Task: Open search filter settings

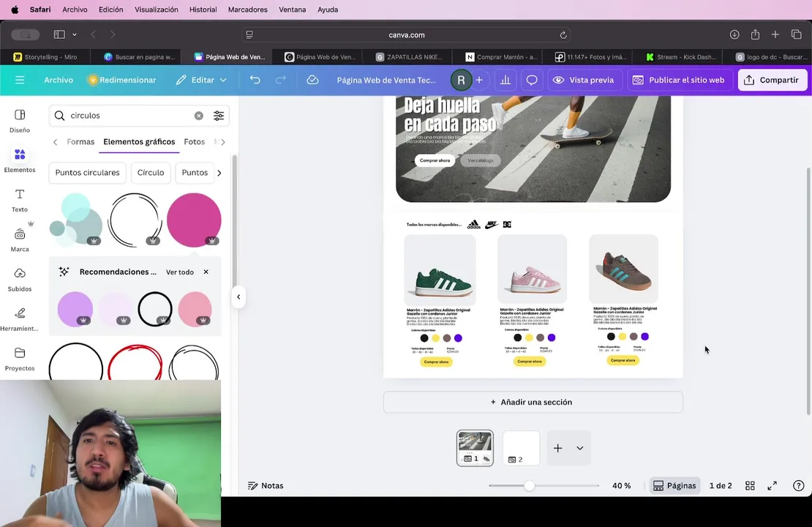Action: 219,116
